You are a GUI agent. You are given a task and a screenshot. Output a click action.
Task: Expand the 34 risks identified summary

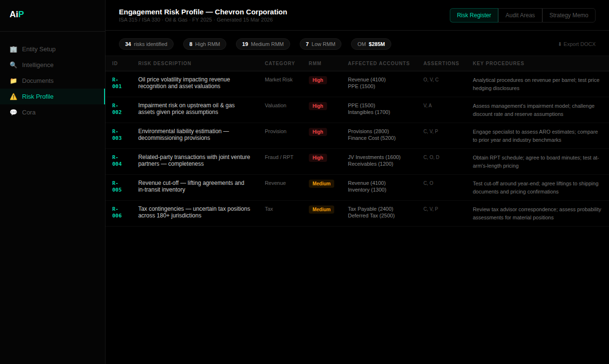click(146, 44)
